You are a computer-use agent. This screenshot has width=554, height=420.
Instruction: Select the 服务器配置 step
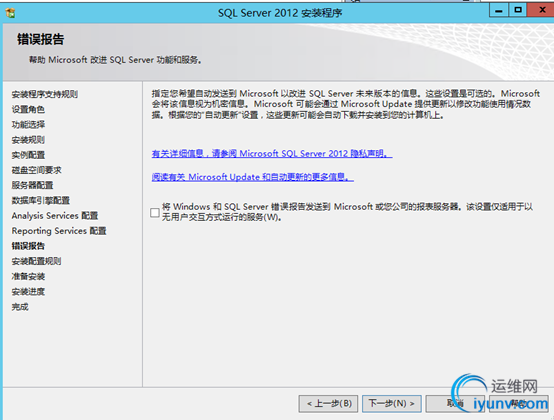coord(32,185)
